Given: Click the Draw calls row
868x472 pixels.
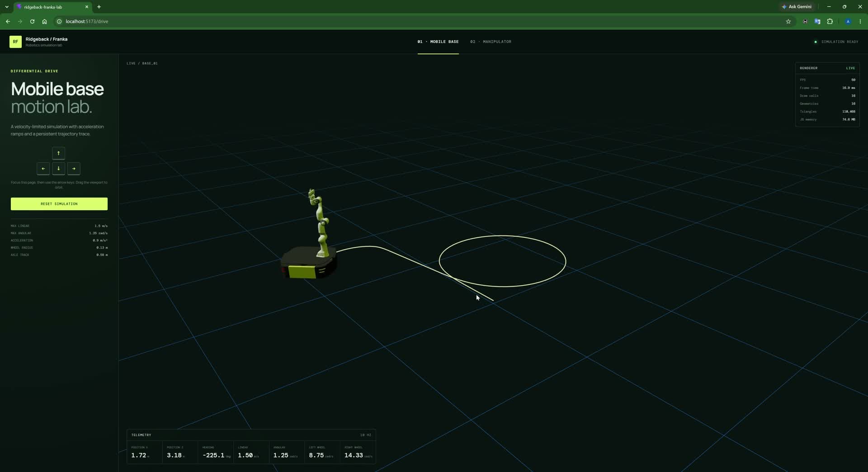Looking at the screenshot, I should 827,96.
